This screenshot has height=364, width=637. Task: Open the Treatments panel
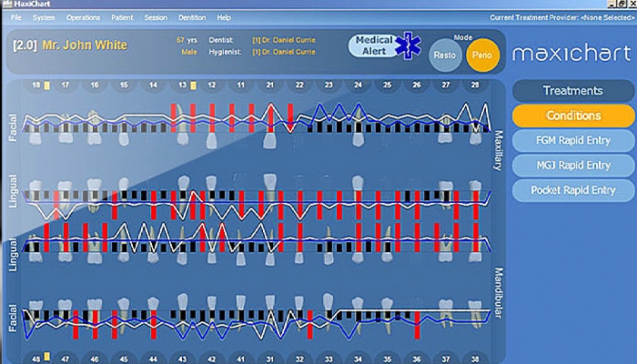click(572, 91)
